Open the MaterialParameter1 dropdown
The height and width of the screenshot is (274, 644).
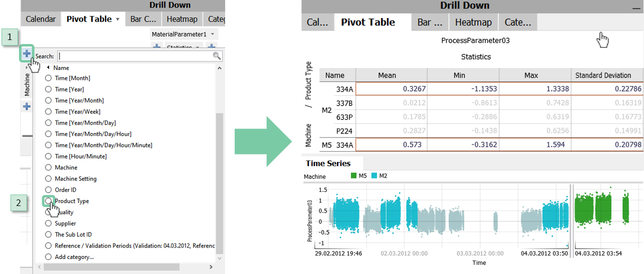(213, 34)
